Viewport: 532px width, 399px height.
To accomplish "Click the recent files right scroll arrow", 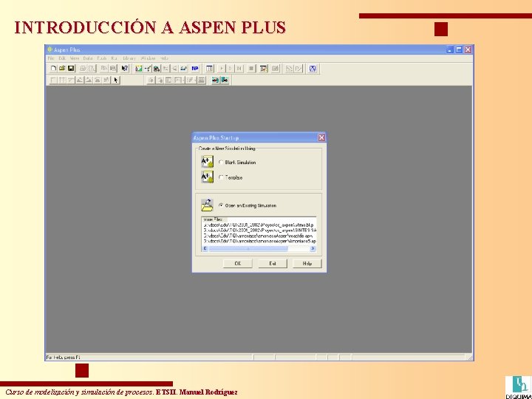I will point(313,249).
